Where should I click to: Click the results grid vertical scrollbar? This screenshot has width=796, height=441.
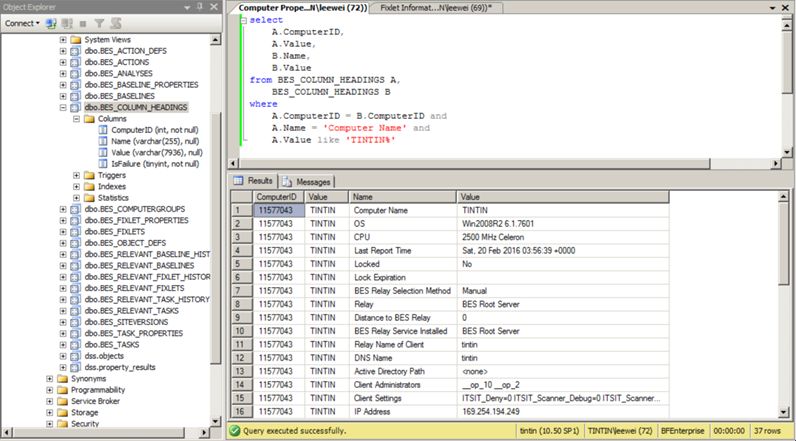[x=783, y=244]
